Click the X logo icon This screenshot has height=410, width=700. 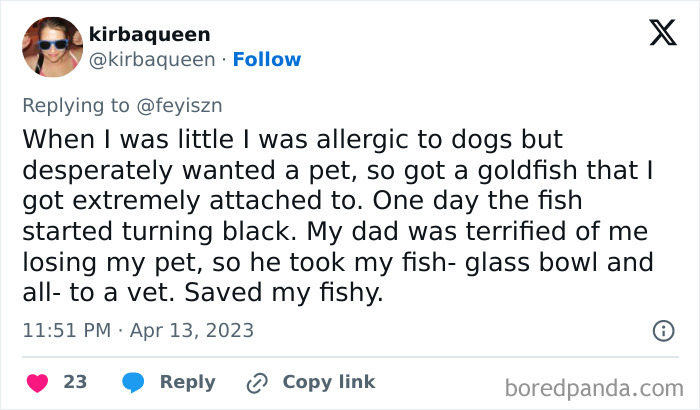click(662, 33)
